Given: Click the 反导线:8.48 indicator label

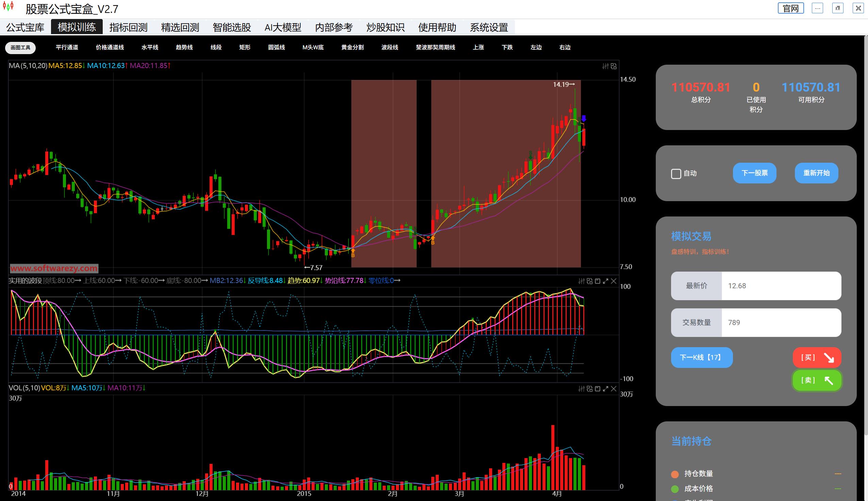Looking at the screenshot, I should pos(266,281).
